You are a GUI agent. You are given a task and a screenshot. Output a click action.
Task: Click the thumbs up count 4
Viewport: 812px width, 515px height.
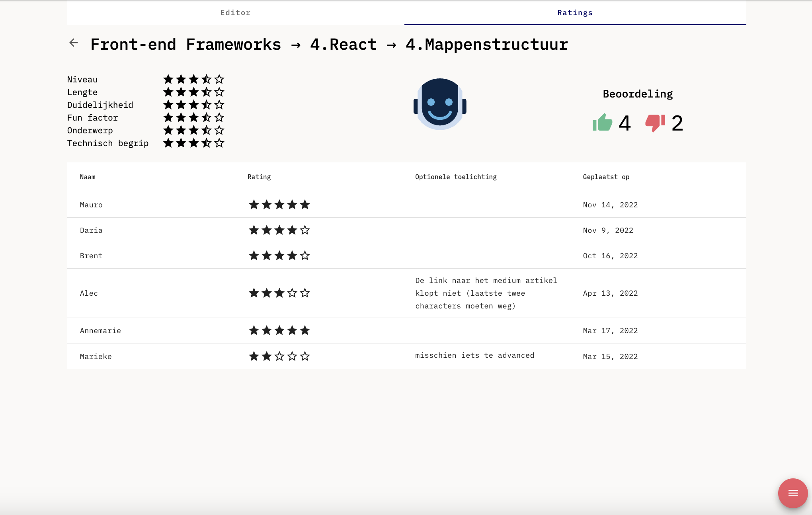point(625,123)
